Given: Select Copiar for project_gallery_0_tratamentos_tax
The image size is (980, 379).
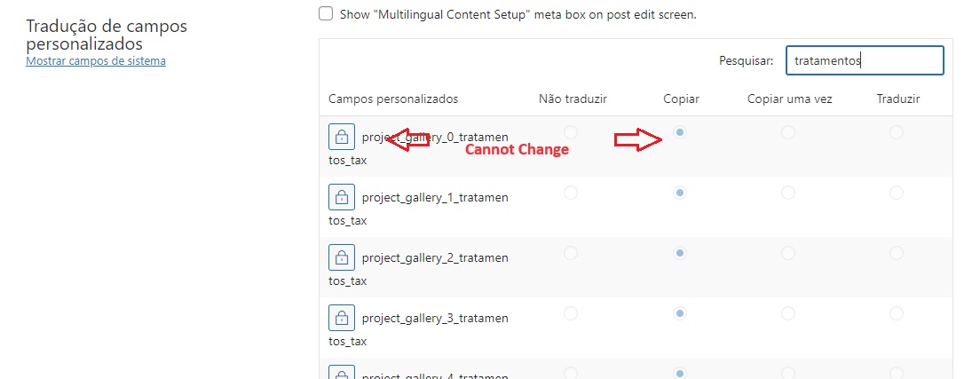Looking at the screenshot, I should tap(680, 132).
